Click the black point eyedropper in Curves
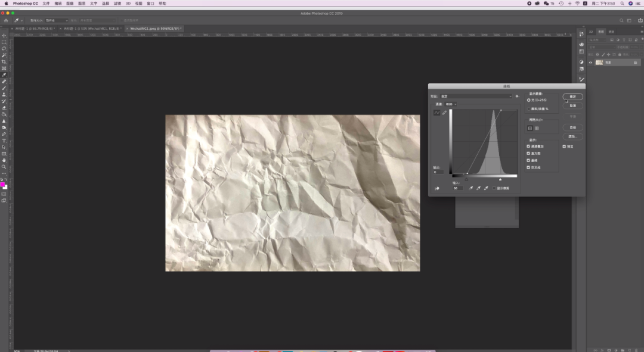This screenshot has height=352, width=644. point(470,188)
